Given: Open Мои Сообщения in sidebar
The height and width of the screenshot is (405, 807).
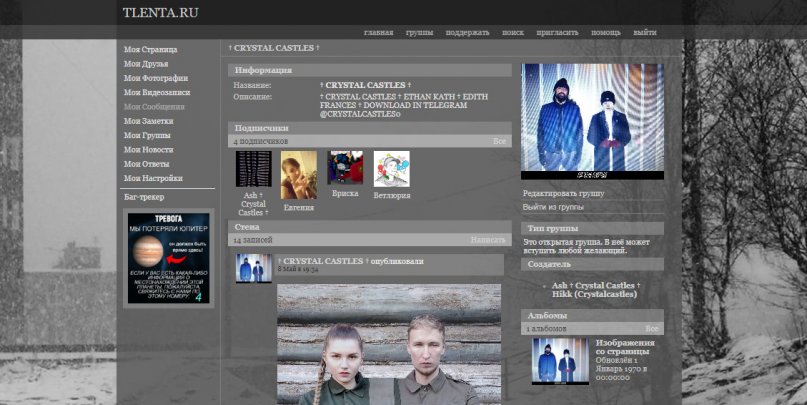Looking at the screenshot, I should 154,107.
